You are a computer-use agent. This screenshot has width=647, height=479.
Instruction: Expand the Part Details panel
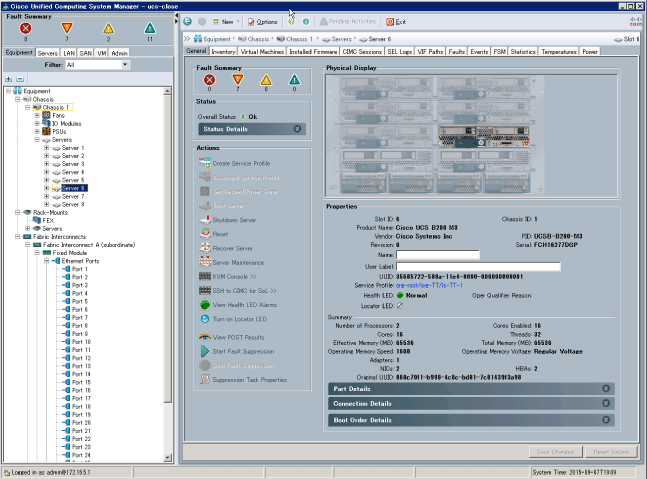coord(606,388)
